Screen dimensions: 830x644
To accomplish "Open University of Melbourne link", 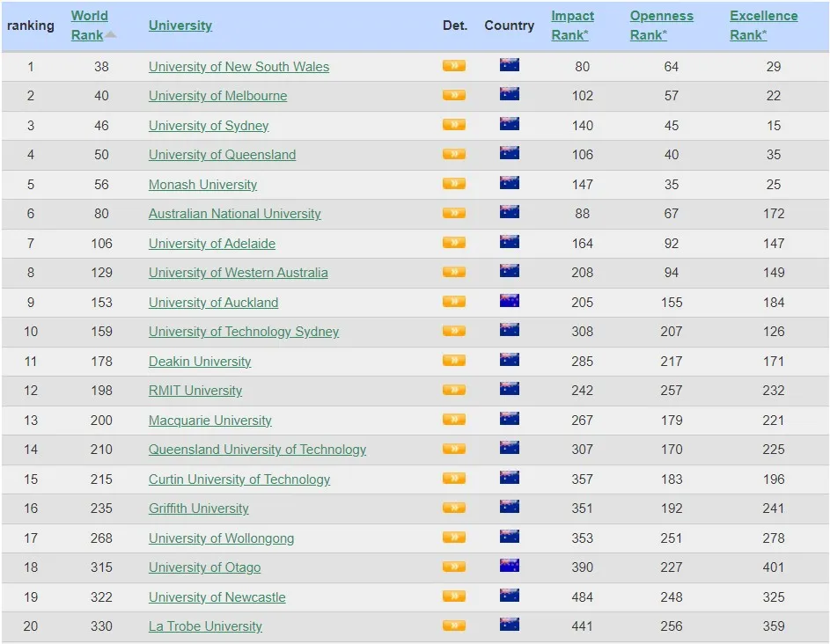I will (217, 96).
